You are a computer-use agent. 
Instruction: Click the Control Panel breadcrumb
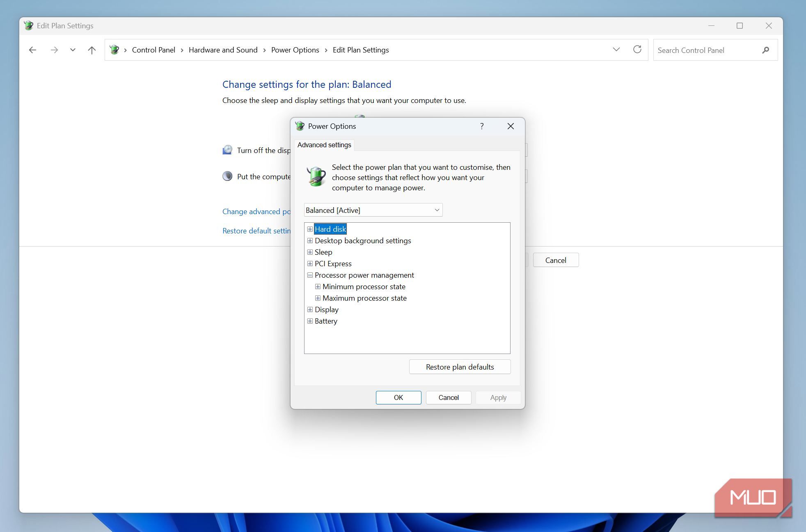coord(153,50)
